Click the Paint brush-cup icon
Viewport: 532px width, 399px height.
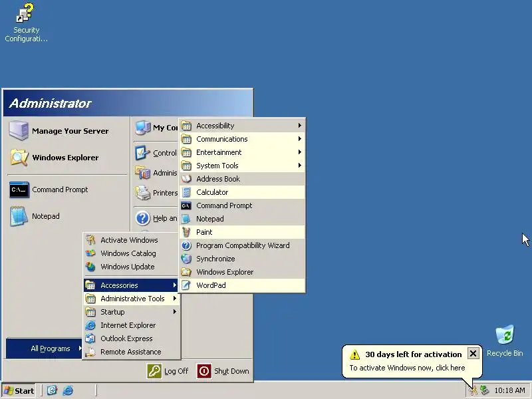[186, 232]
